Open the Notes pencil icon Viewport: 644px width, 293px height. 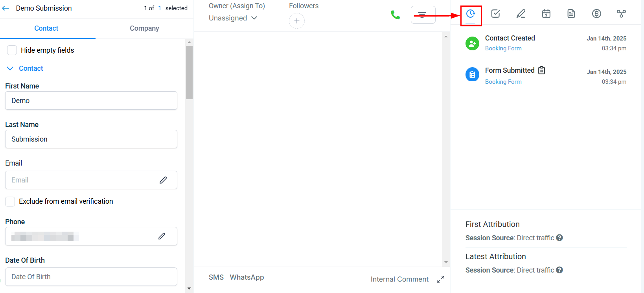coord(521,14)
